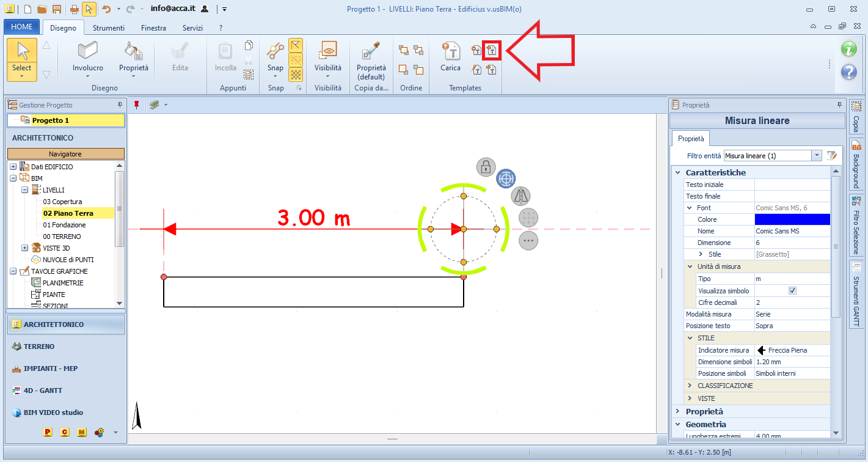
Task: Toggle the top snap option button
Action: point(296,45)
